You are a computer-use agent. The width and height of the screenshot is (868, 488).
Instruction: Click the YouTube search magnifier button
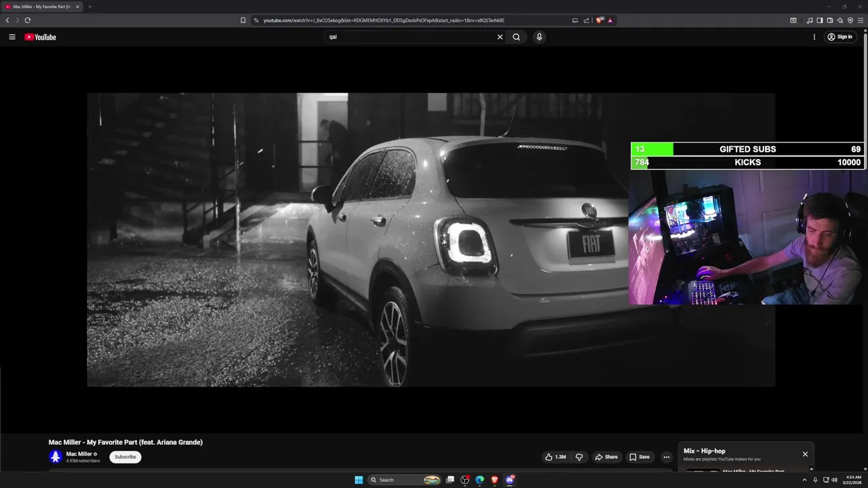[516, 37]
